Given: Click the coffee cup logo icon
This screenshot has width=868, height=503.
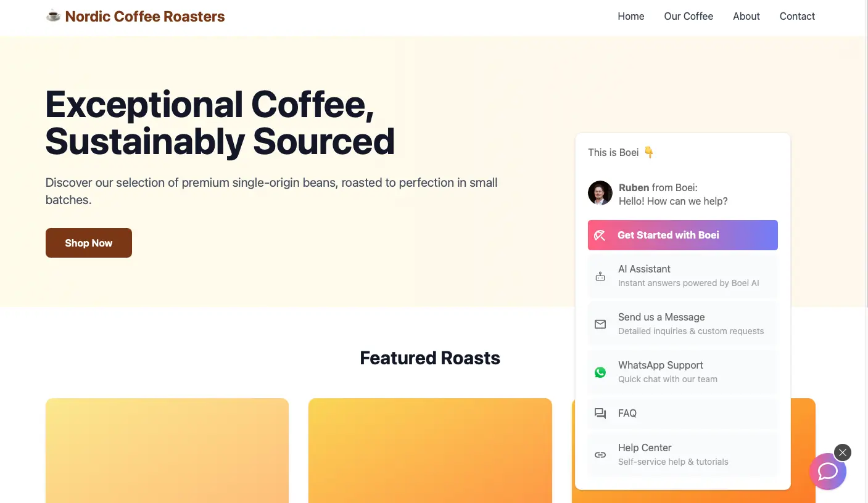Looking at the screenshot, I should tap(53, 16).
